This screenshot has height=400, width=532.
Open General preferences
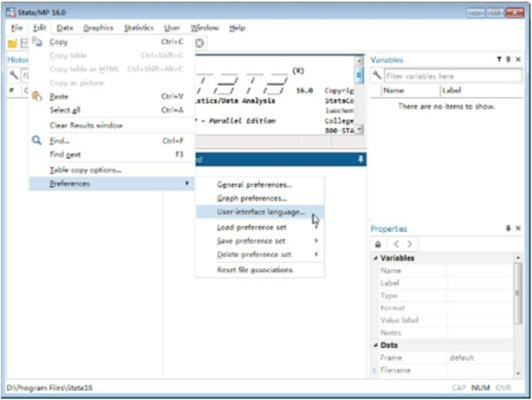pos(260,185)
